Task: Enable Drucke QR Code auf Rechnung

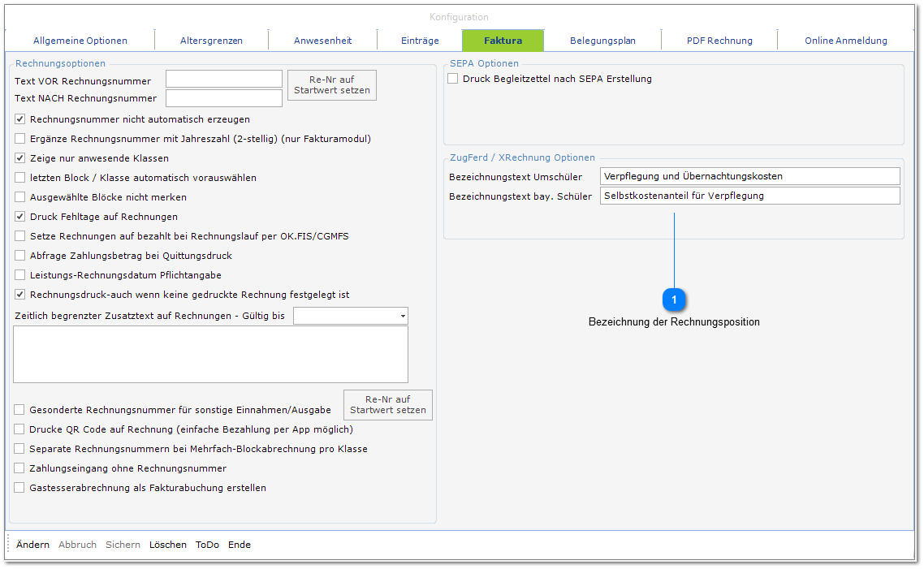Action: (x=20, y=429)
